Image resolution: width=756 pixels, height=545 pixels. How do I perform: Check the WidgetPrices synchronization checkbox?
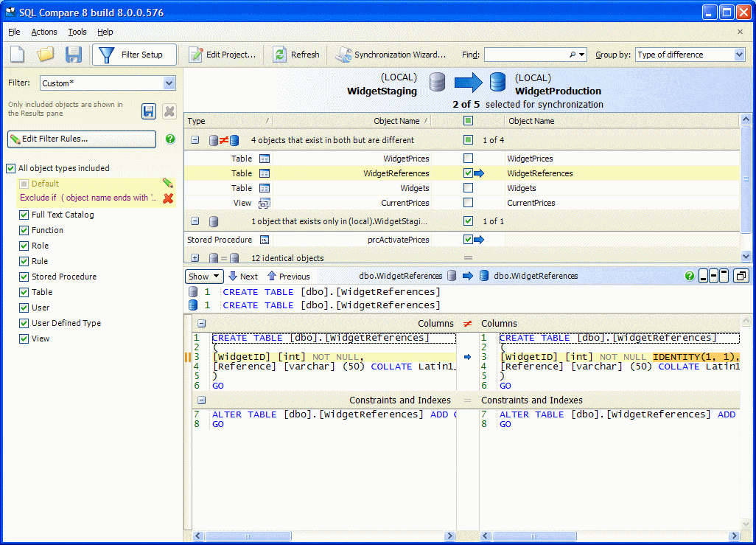coord(468,159)
